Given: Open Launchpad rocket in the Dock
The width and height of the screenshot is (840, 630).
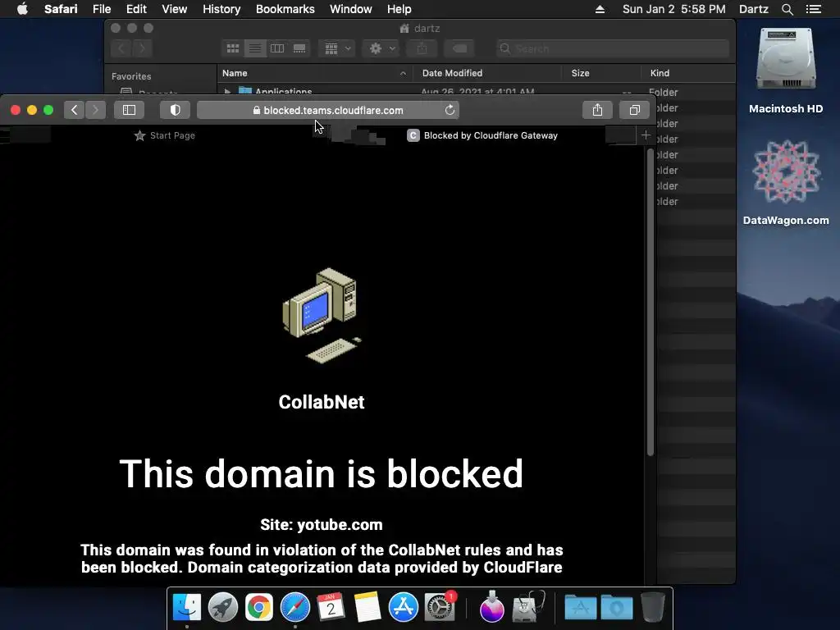Looking at the screenshot, I should [x=223, y=607].
